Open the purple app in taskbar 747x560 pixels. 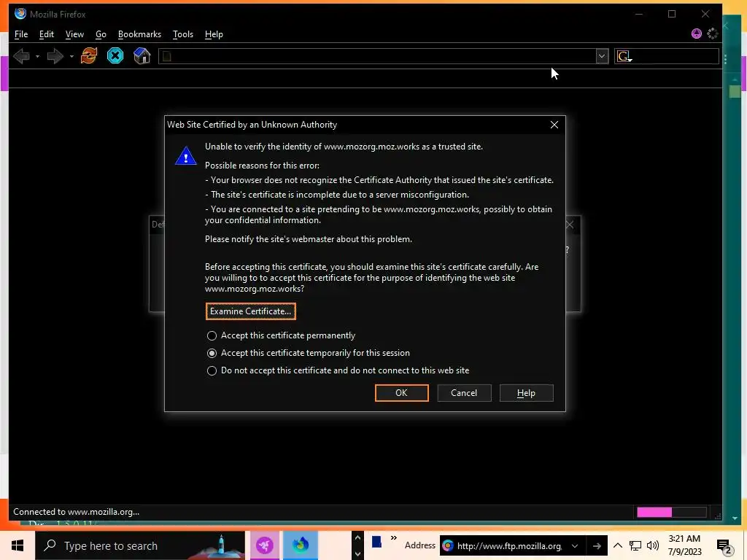point(264,545)
